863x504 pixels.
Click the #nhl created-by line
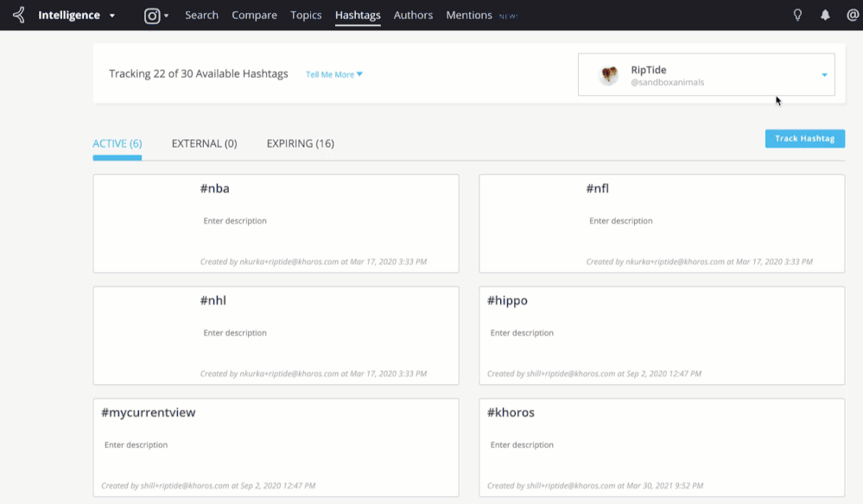314,374
